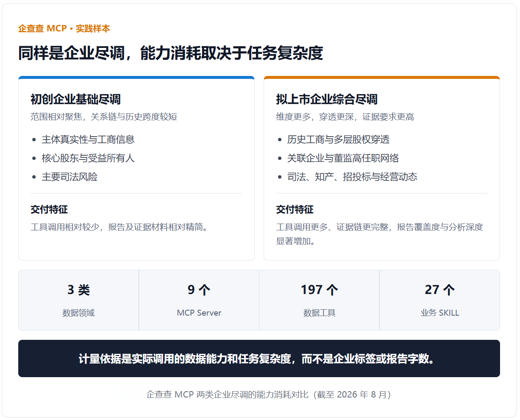Select bullet 关联企业与董监高任职网络
Image resolution: width=520 pixels, height=420 pixels.
coord(343,158)
